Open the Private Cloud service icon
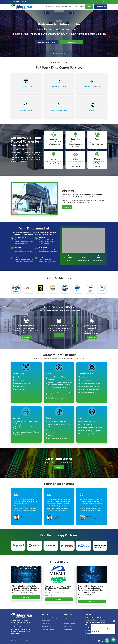 (59, 81)
